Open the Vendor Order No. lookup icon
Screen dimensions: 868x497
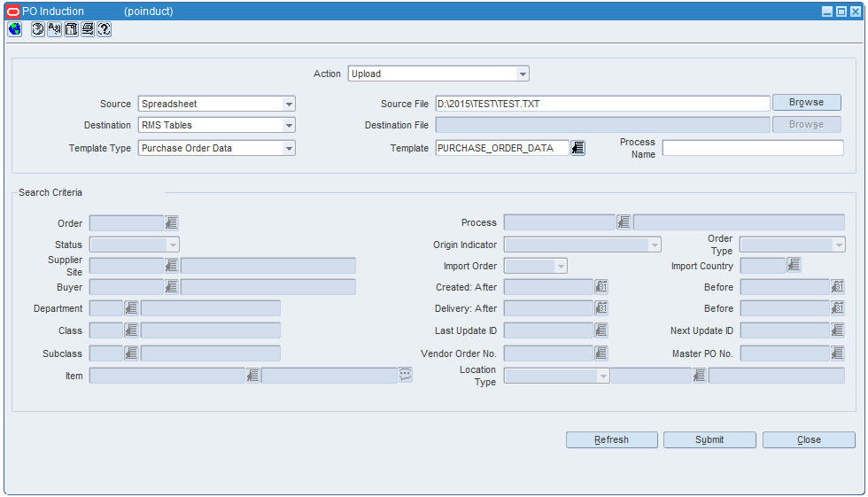(601, 353)
